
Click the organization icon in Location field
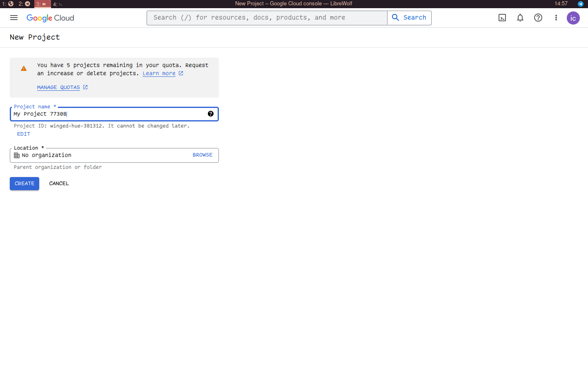coord(17,155)
